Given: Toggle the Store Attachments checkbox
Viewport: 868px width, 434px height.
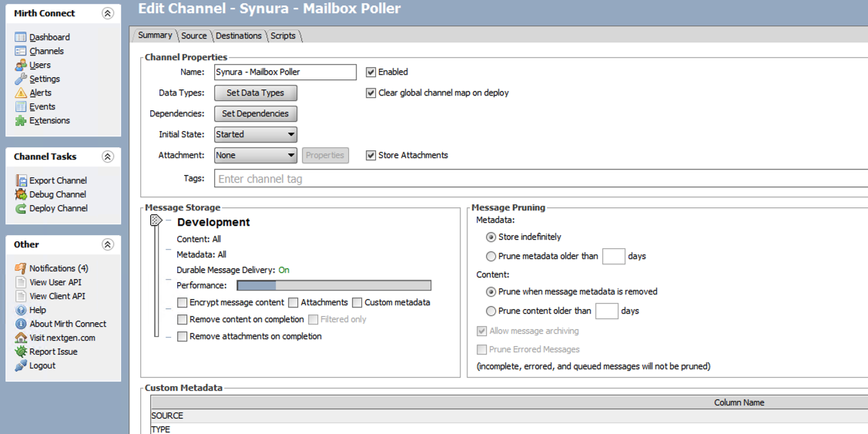Looking at the screenshot, I should click(x=371, y=155).
